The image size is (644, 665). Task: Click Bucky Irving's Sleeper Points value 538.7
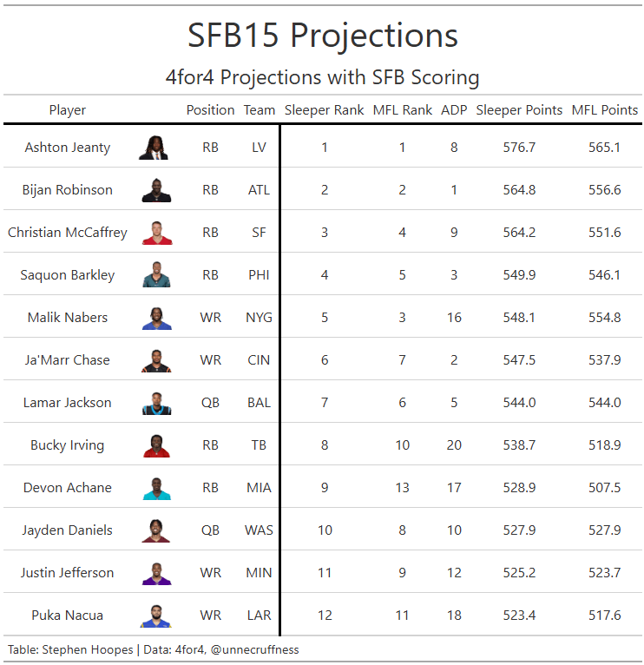coord(519,445)
